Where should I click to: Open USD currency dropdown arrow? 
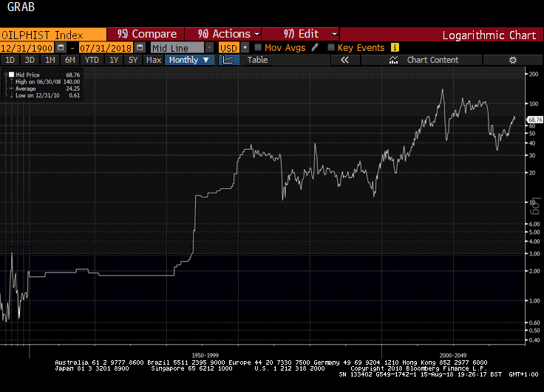245,47
